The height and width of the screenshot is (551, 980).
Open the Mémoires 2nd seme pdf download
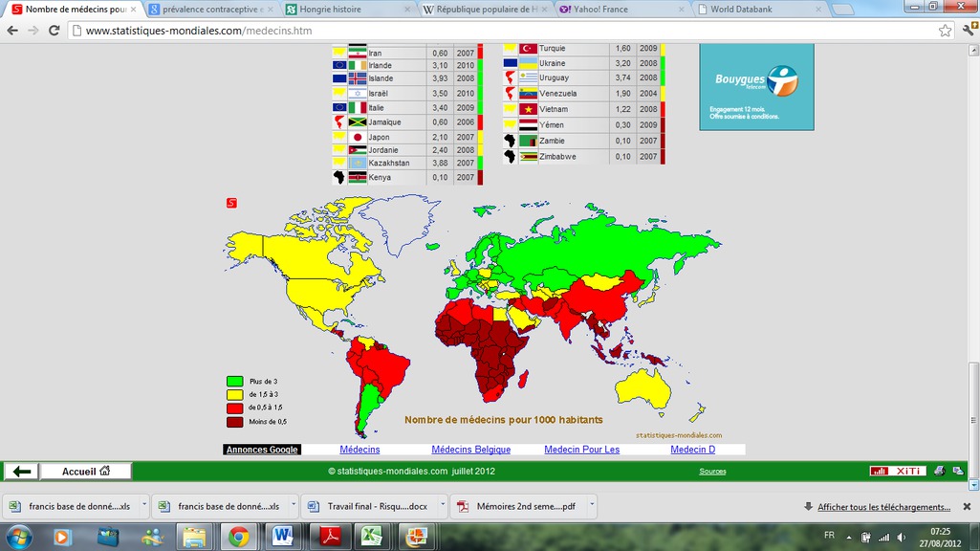click(518, 506)
